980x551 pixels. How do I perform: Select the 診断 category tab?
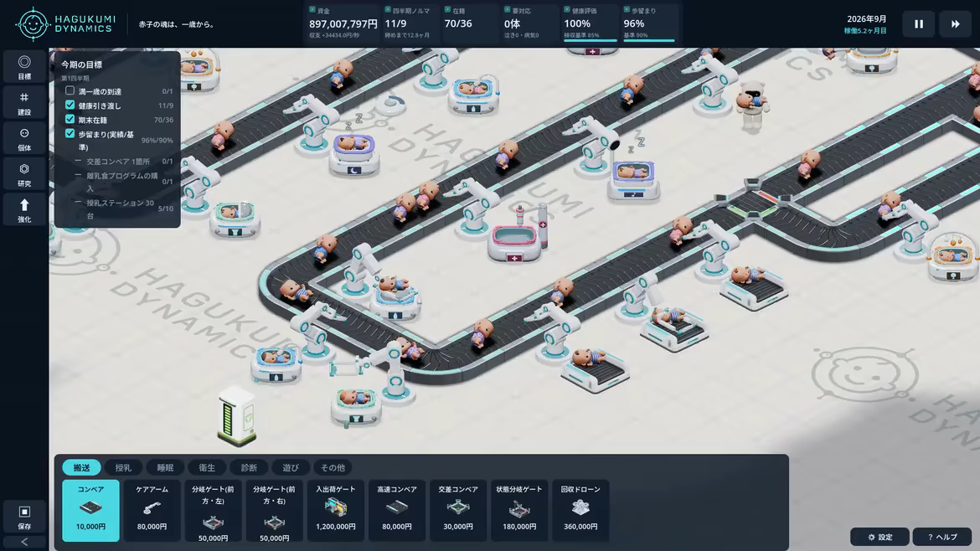[249, 467]
